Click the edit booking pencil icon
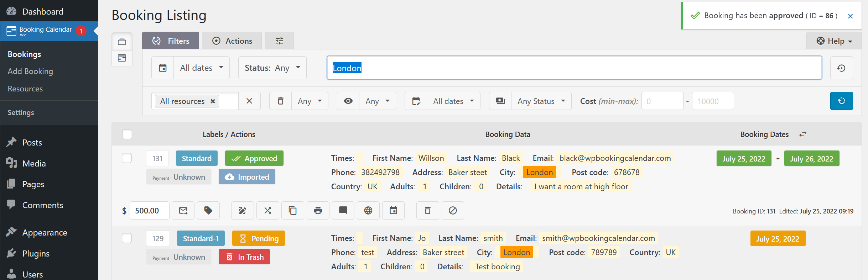 (x=242, y=211)
